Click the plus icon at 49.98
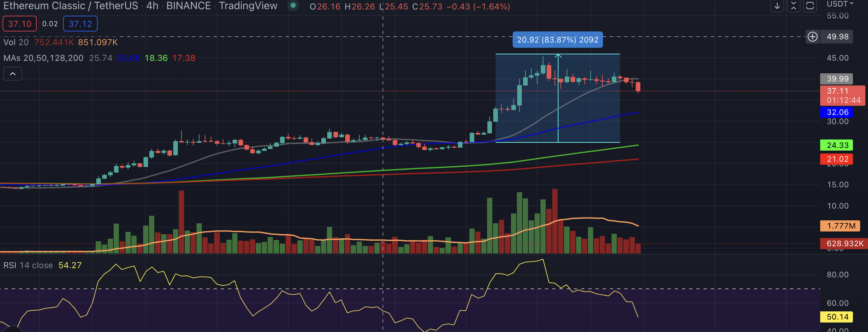The image size is (868, 332). pos(812,36)
